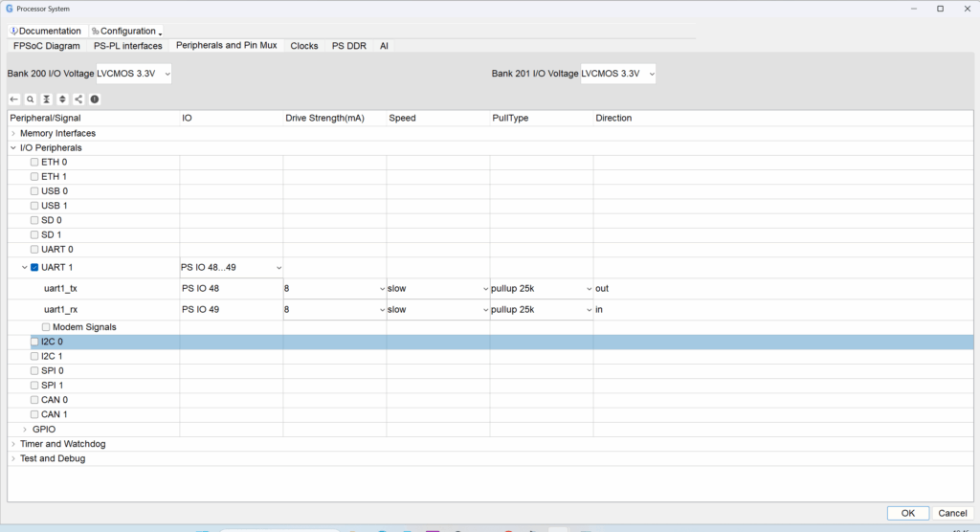
Task: Click the Cancel button
Action: pos(952,513)
